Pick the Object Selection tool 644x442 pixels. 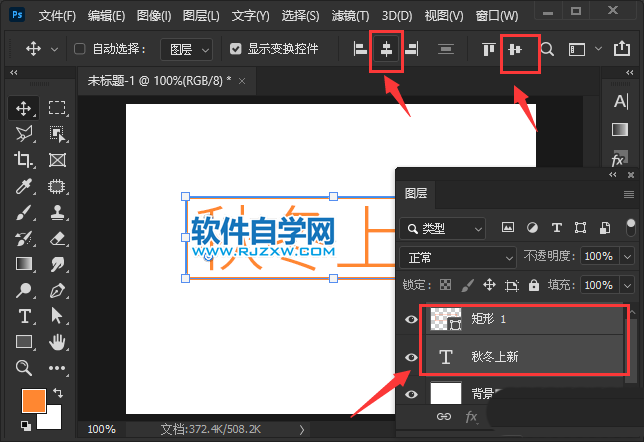(57, 134)
